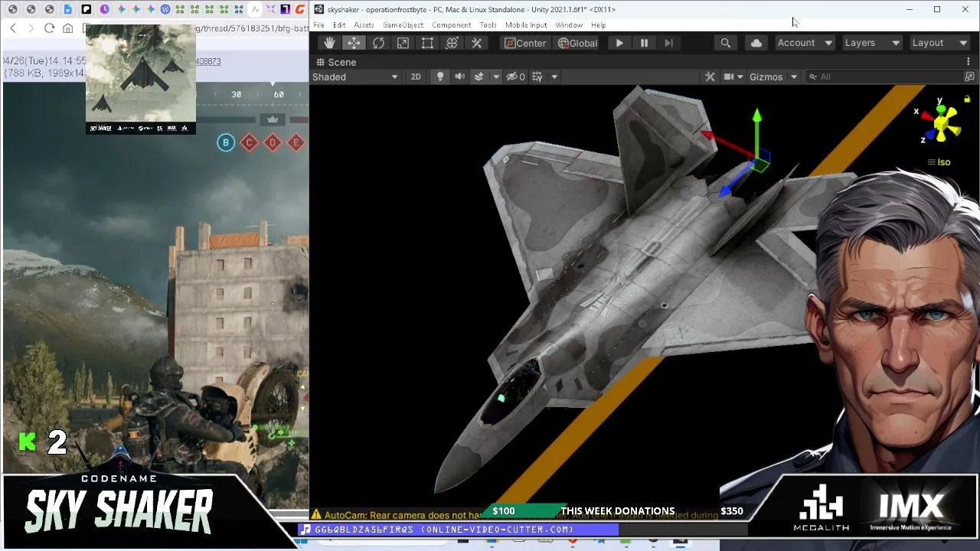Open the GameObject menu

(403, 25)
